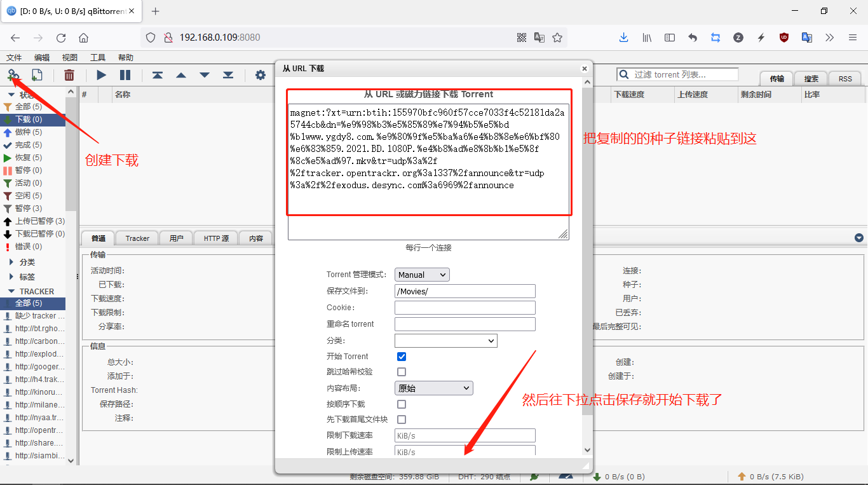
Task: Click the 重命名 torrent input field
Action: 465,324
